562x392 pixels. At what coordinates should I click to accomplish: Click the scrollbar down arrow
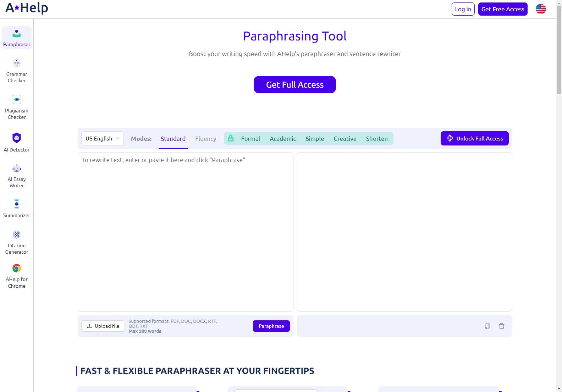click(x=559, y=389)
